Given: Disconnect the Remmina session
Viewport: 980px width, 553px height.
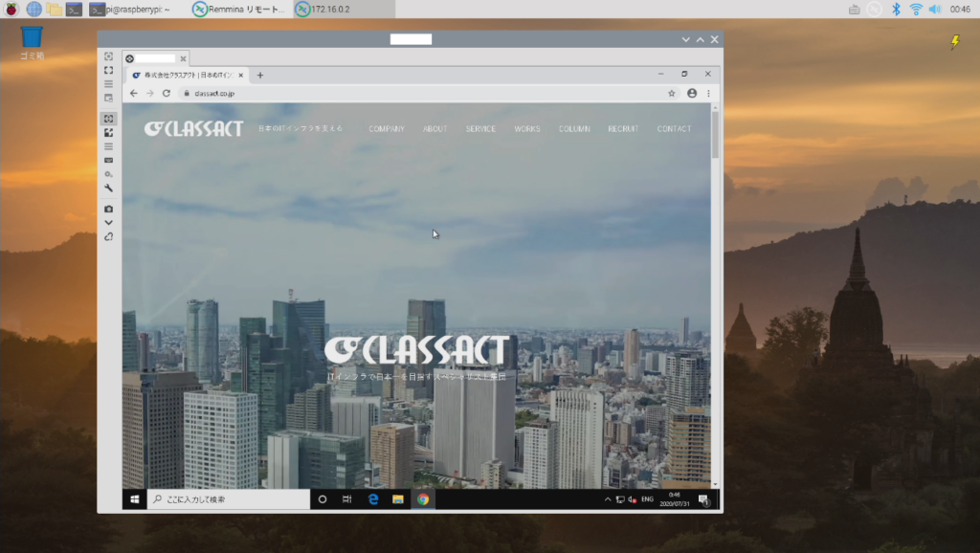Looking at the screenshot, I should (109, 237).
